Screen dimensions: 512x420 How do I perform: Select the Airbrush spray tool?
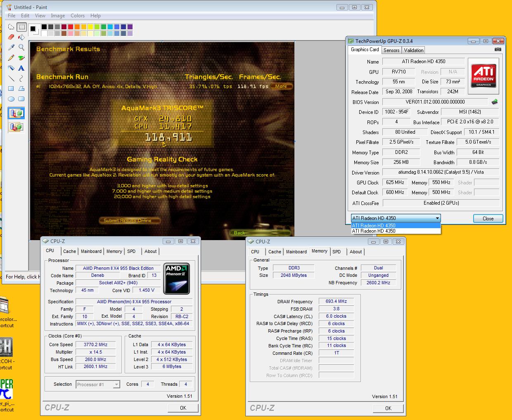point(11,68)
